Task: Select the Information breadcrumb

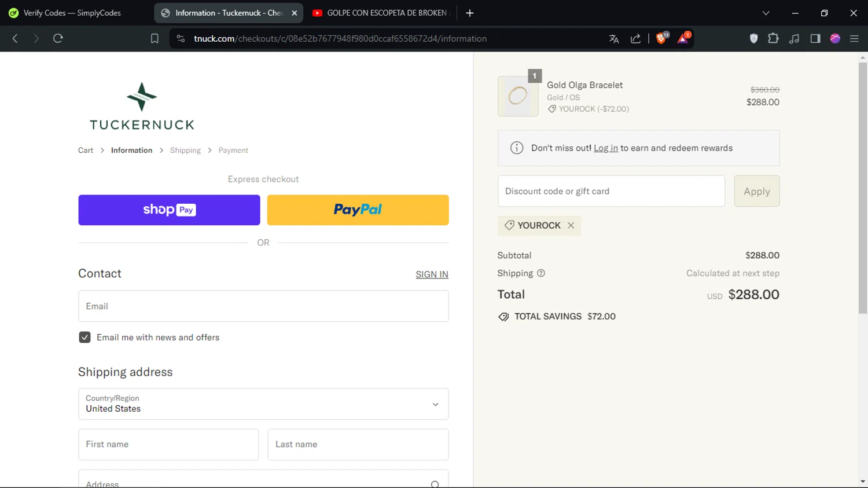Action: tap(132, 151)
